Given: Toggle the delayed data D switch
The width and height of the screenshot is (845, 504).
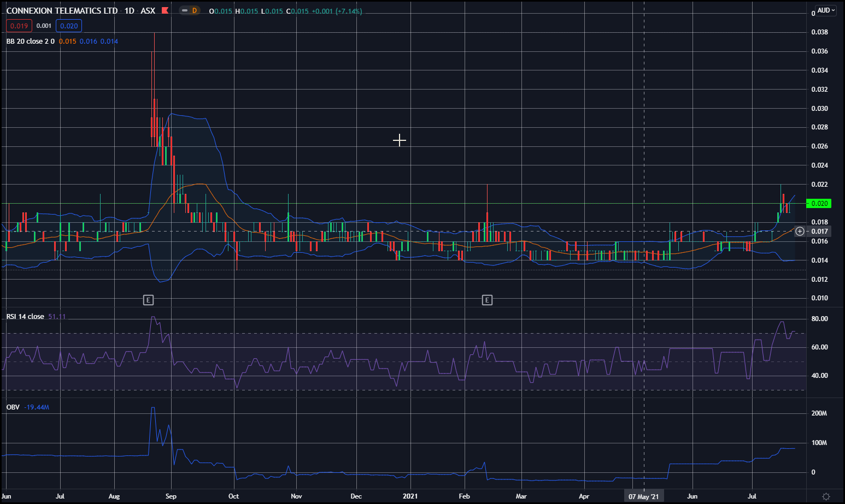Looking at the screenshot, I should 190,11.
